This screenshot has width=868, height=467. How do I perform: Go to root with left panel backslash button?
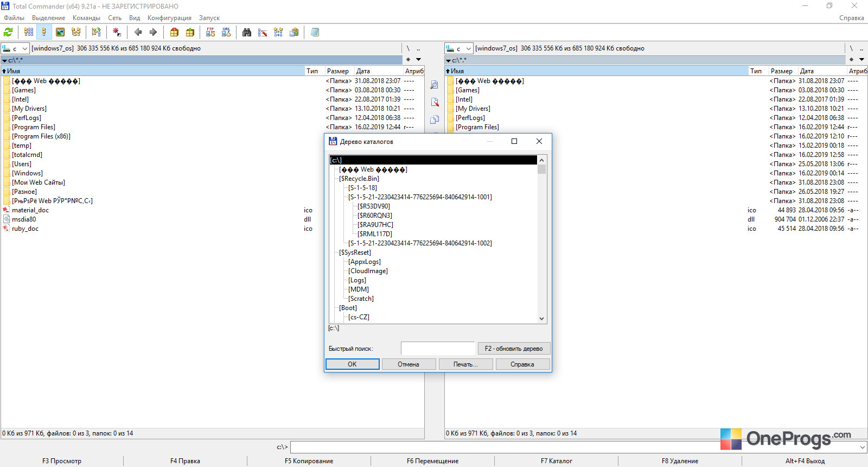click(x=408, y=48)
